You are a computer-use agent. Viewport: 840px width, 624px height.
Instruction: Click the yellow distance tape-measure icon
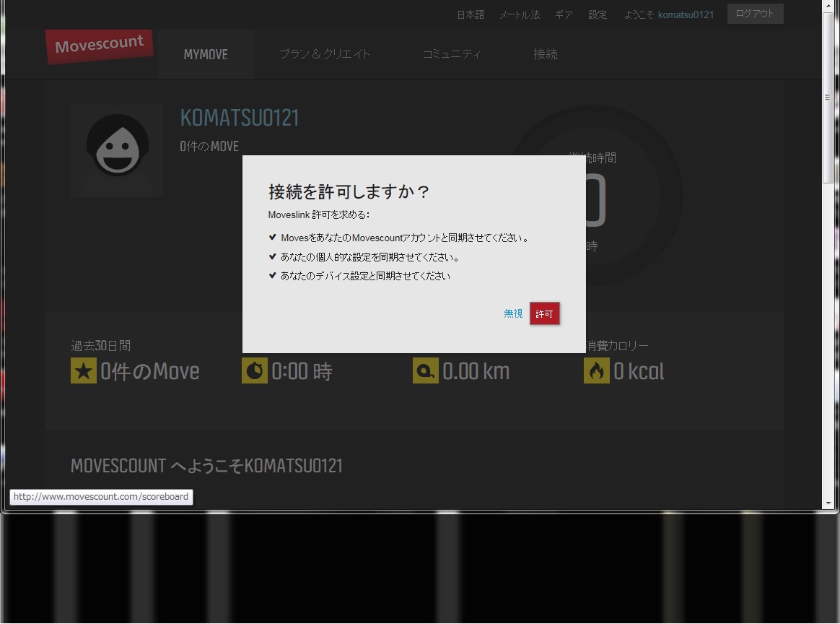[425, 370]
